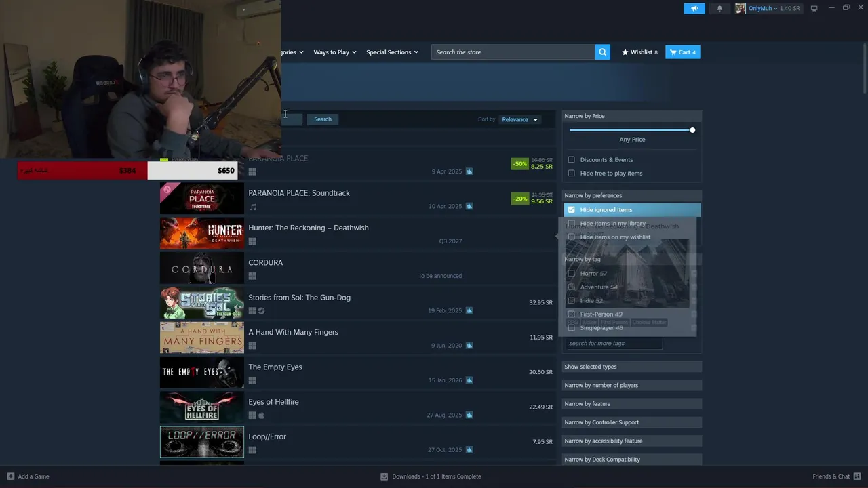
Task: Click the Big Picture mode monitor icon
Action: (x=814, y=8)
